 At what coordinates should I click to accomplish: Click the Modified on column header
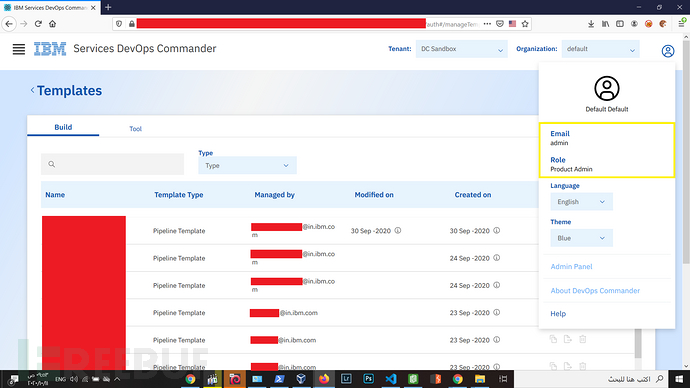tap(374, 194)
